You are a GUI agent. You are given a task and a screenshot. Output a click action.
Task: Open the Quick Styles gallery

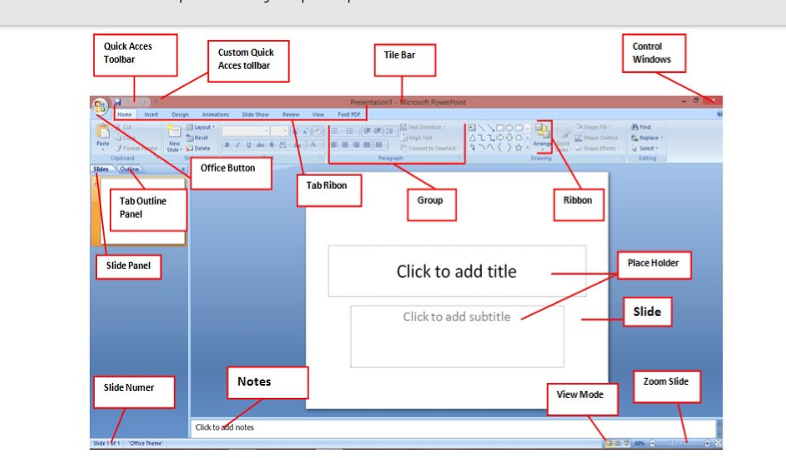coord(563,138)
